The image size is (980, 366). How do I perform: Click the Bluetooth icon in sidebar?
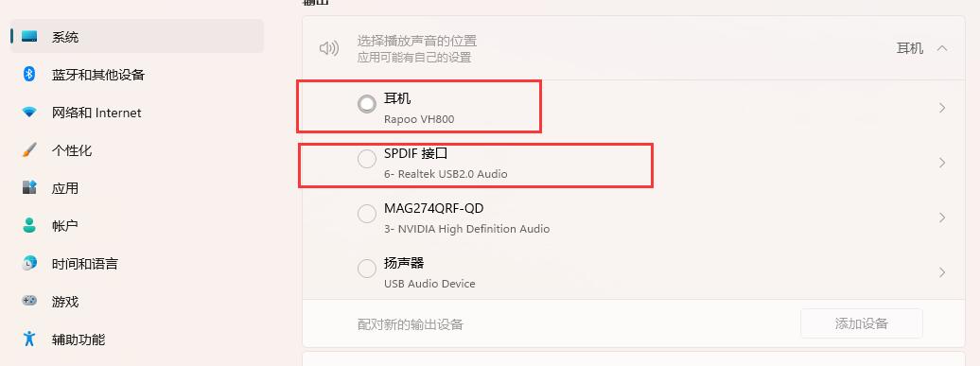28,75
